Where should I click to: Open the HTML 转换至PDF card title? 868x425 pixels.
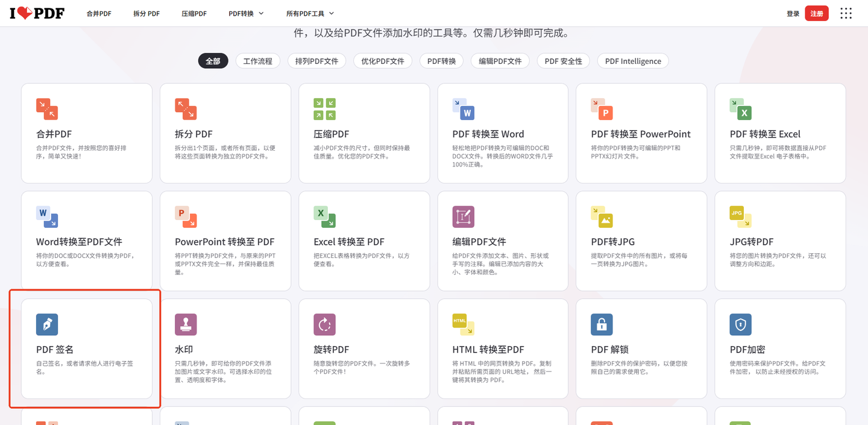click(488, 350)
